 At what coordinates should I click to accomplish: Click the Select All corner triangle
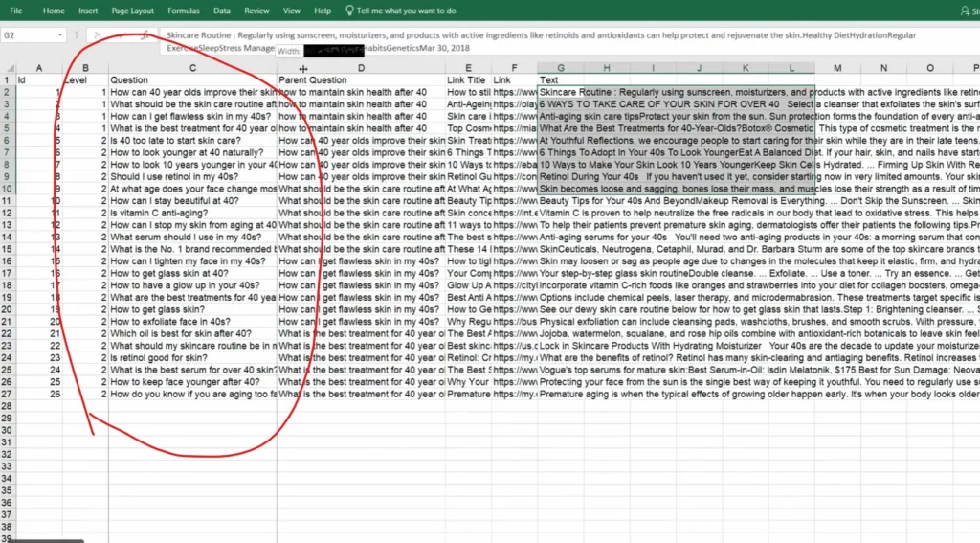tap(10, 68)
